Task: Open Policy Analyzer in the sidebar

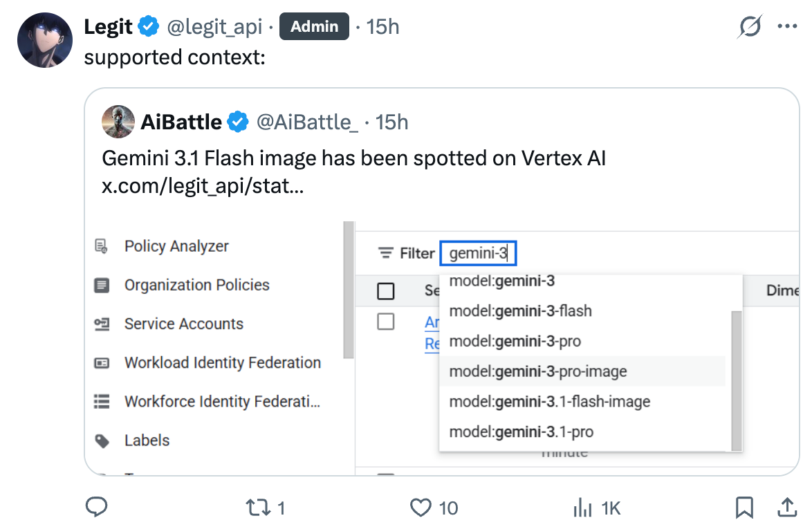Action: pyautogui.click(x=176, y=246)
